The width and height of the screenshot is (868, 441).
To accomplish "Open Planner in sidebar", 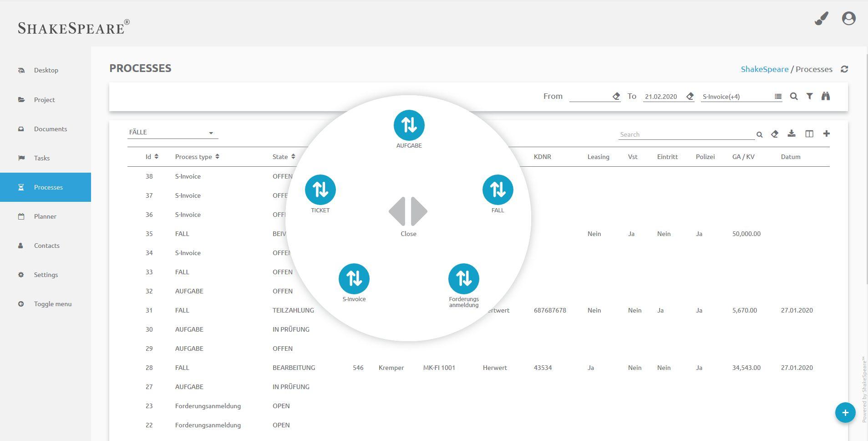I will coord(46,216).
